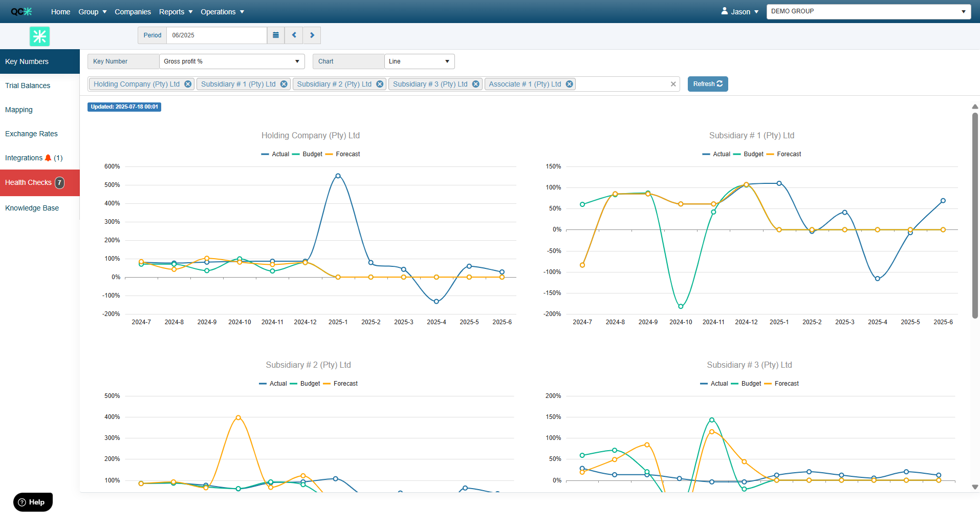Click the Updated: 2025-07-18 00:01 badge
Screen dimensions: 980x526
click(124, 107)
